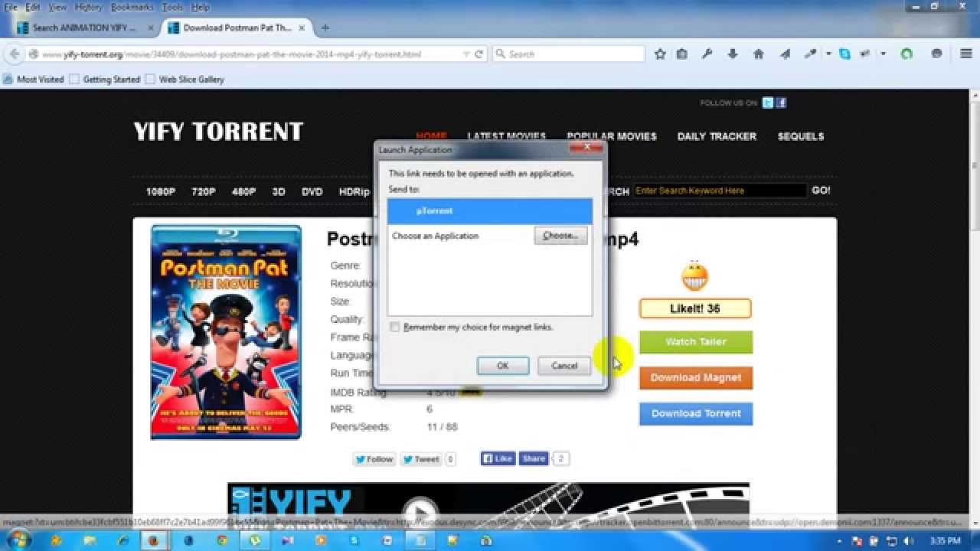Image resolution: width=980 pixels, height=551 pixels.
Task: Open the Firefox hamburger menu
Action: 965,54
